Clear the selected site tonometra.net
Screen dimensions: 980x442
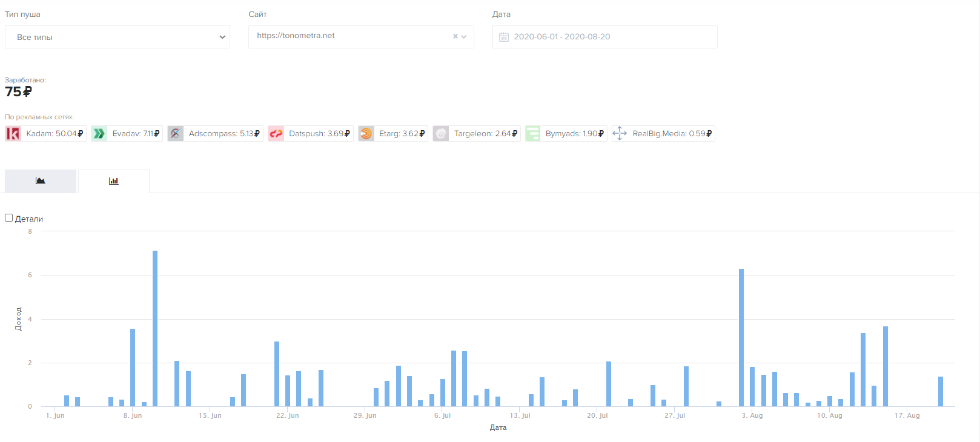pos(455,37)
